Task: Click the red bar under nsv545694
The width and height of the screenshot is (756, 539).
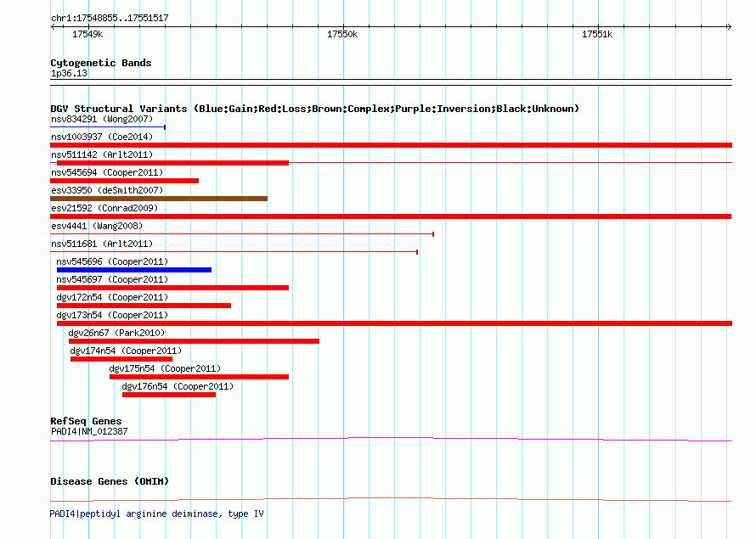Action: coord(124,181)
